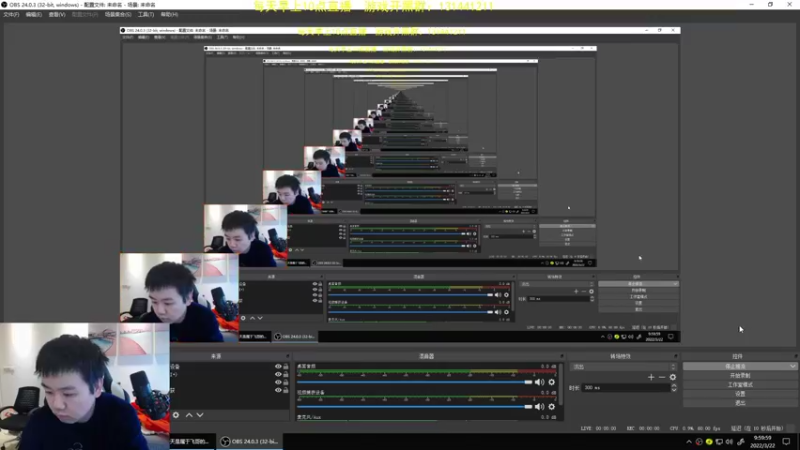Click the OBS 24.0.3 taskbar button
The image size is (800, 450).
point(250,442)
